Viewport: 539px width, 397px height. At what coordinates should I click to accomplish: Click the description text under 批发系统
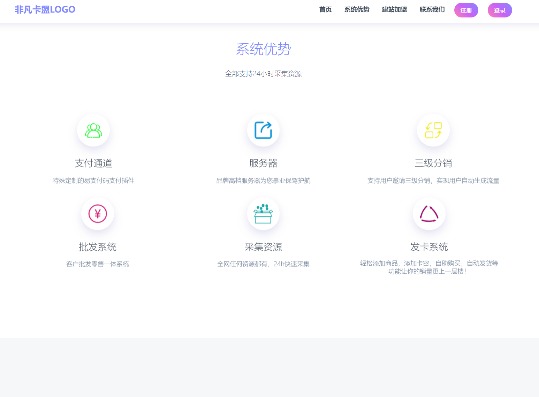(98, 264)
